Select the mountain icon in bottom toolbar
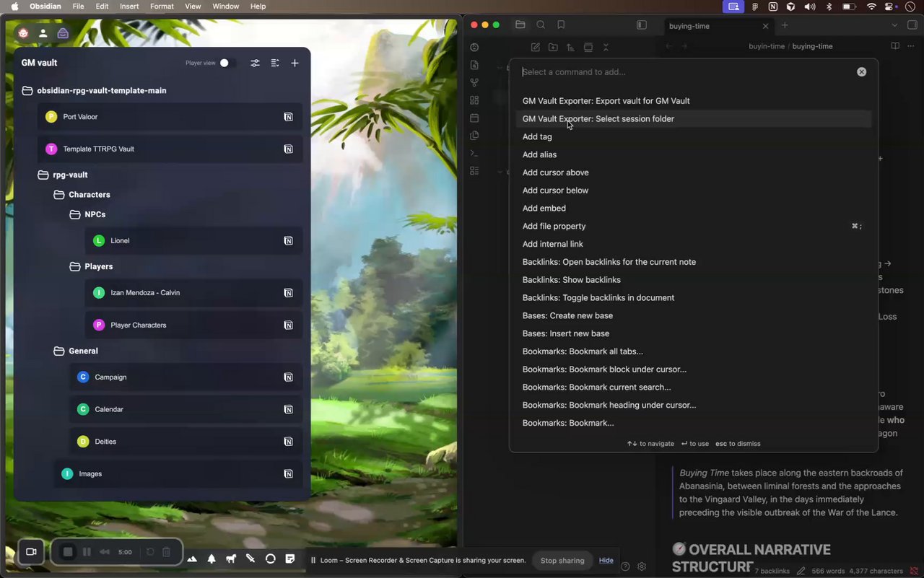 [192, 559]
